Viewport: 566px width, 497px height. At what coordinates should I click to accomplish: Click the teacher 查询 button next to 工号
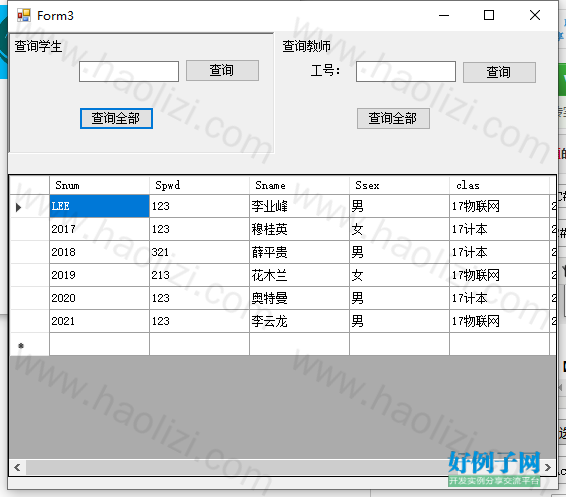[x=499, y=72]
